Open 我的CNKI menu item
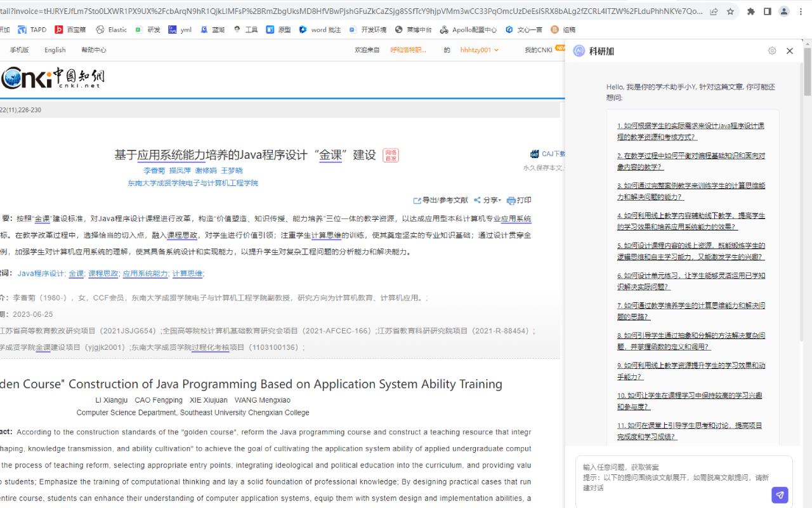The height and width of the screenshot is (508, 812). point(539,50)
